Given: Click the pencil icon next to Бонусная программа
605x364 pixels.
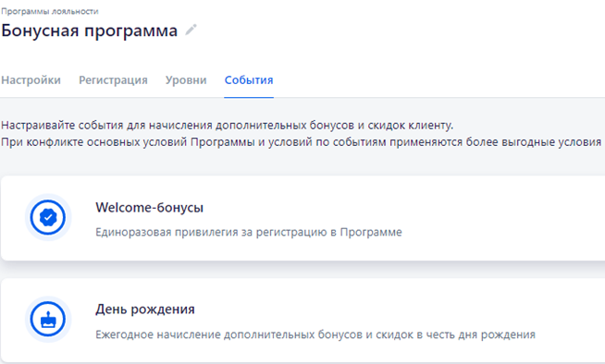Looking at the screenshot, I should [x=191, y=30].
